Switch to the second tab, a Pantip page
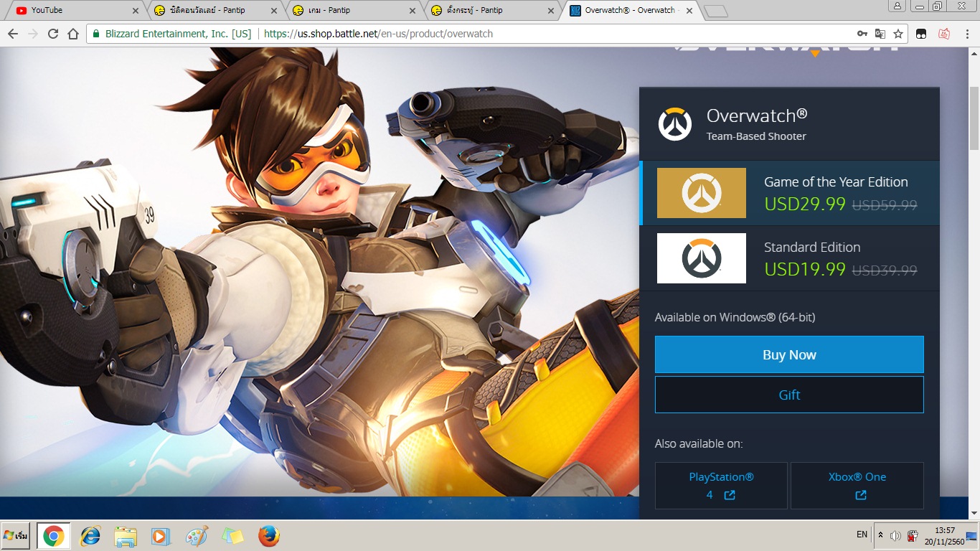 [x=215, y=11]
